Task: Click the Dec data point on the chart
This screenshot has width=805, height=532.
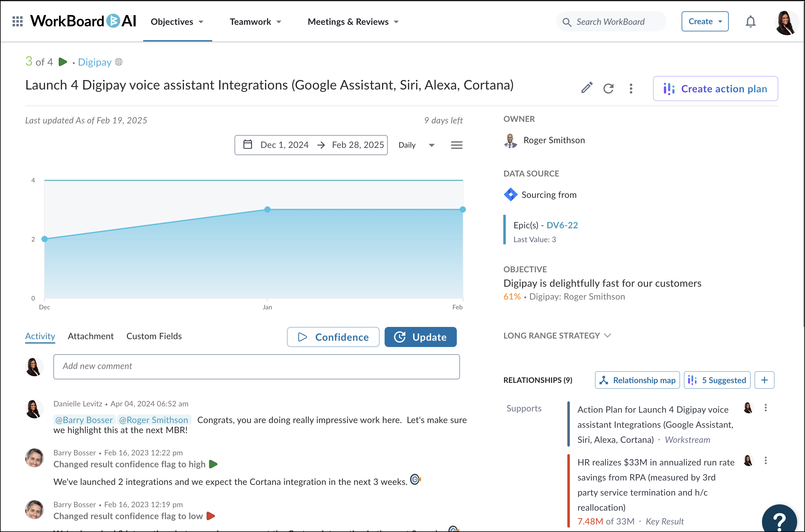Action: coord(44,239)
